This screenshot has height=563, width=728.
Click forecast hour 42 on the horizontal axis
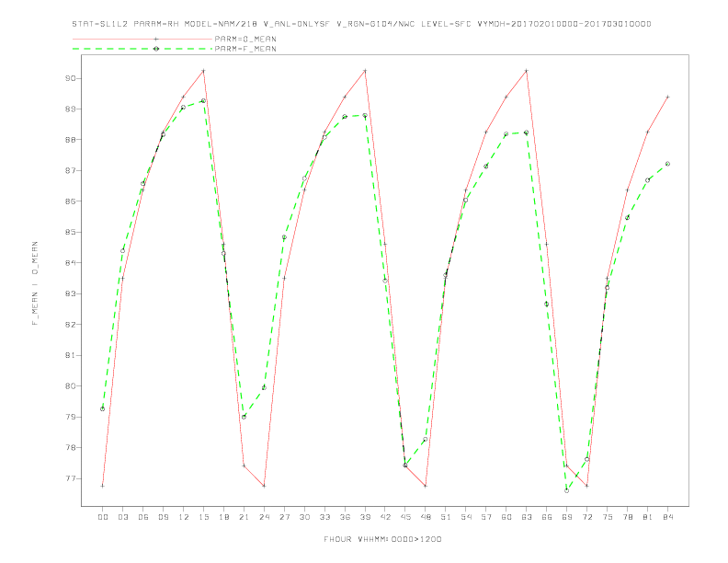point(385,517)
